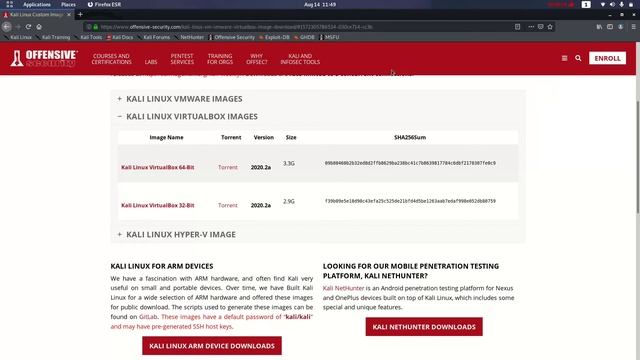Open the Applications menu in top panel

[37, 4]
